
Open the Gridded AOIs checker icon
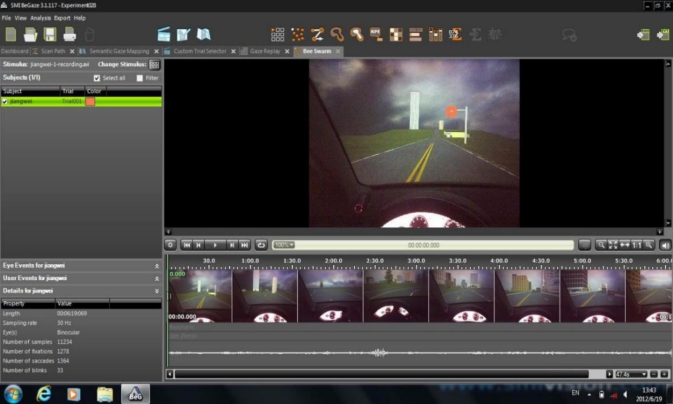[x=396, y=34]
